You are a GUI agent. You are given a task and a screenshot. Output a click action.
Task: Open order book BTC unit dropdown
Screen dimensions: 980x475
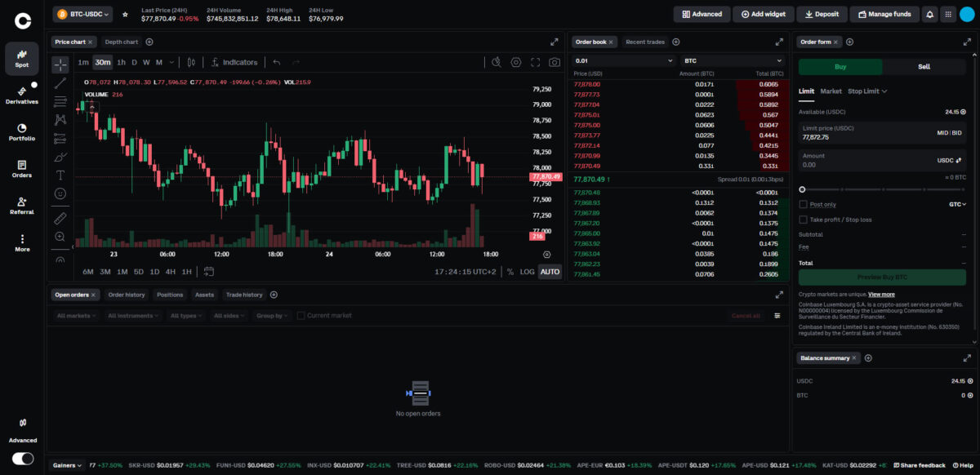tap(733, 60)
